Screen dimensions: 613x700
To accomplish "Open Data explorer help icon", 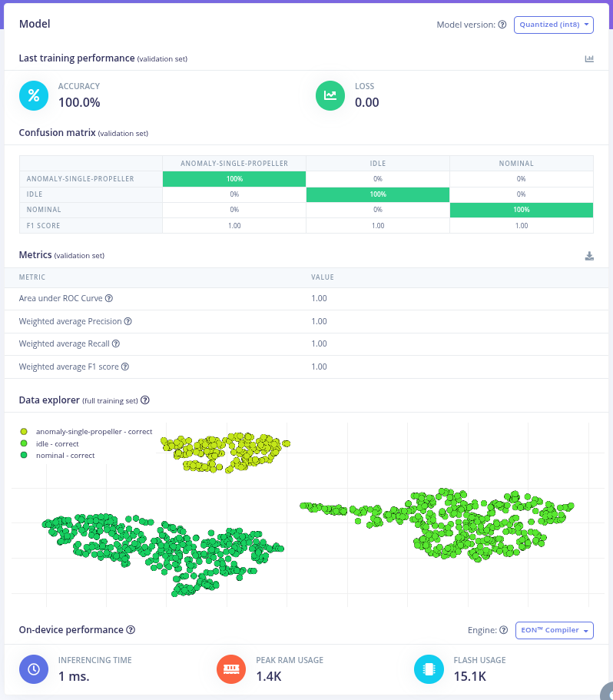I will click(x=145, y=400).
